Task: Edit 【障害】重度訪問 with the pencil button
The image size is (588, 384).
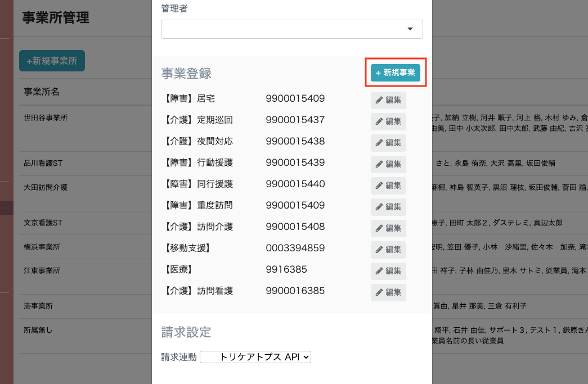Action: point(388,207)
